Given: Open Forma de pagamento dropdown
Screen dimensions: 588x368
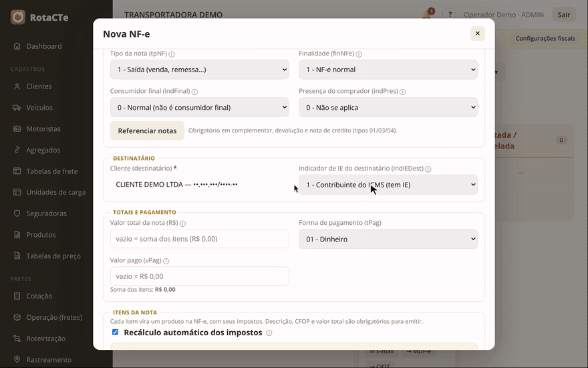Looking at the screenshot, I should coord(388,240).
